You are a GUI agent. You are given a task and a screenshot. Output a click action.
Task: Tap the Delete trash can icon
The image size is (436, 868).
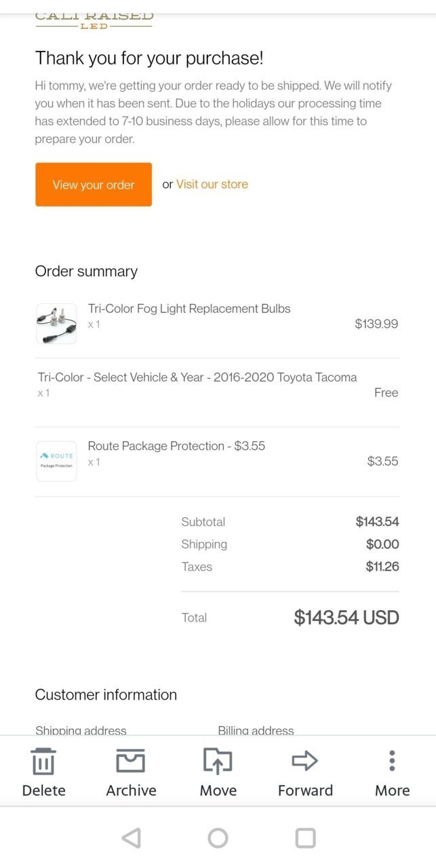tap(43, 761)
